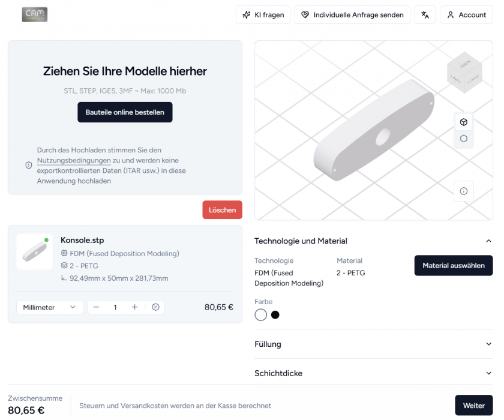The width and height of the screenshot is (504, 420).
Task: Open the Nutzungsbedingungen link
Action: (74, 160)
